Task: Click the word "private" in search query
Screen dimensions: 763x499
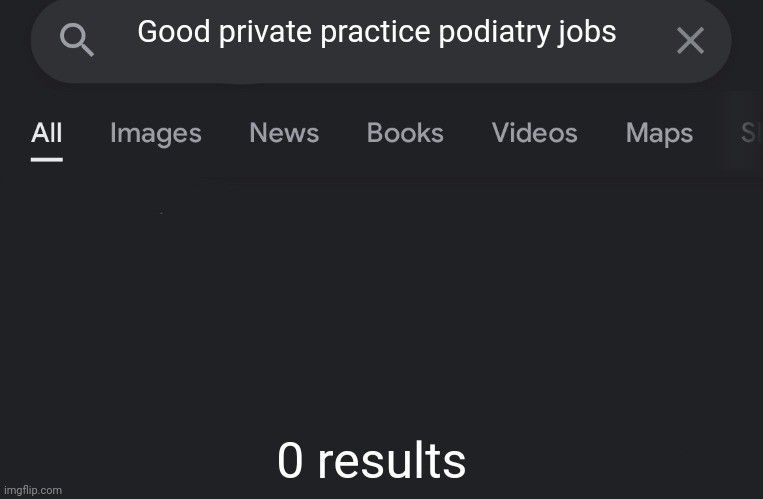Action: coord(265,33)
